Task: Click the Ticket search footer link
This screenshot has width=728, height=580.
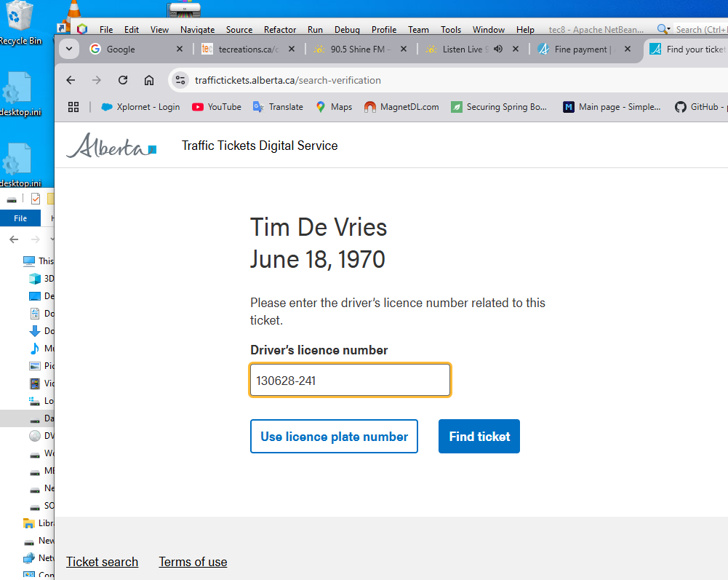Action: [102, 562]
